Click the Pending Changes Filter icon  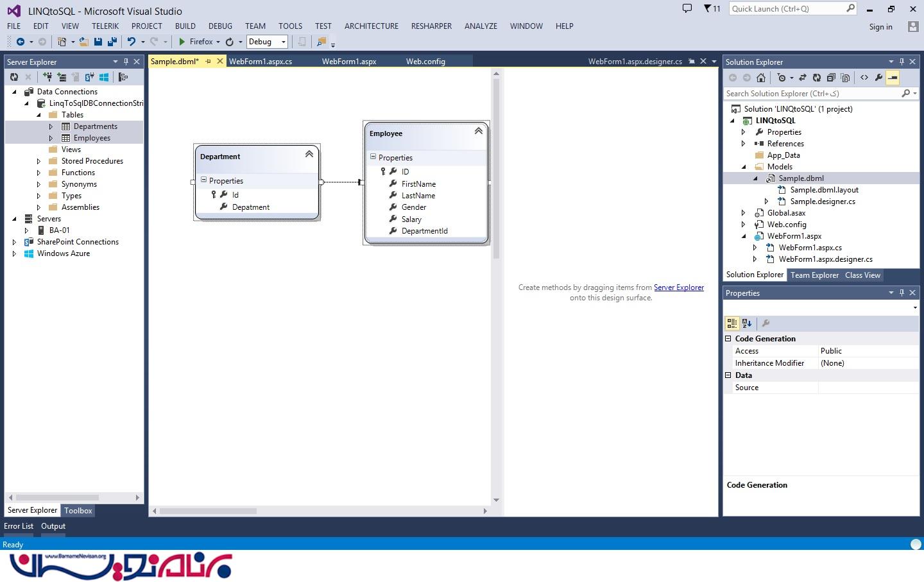pos(781,78)
